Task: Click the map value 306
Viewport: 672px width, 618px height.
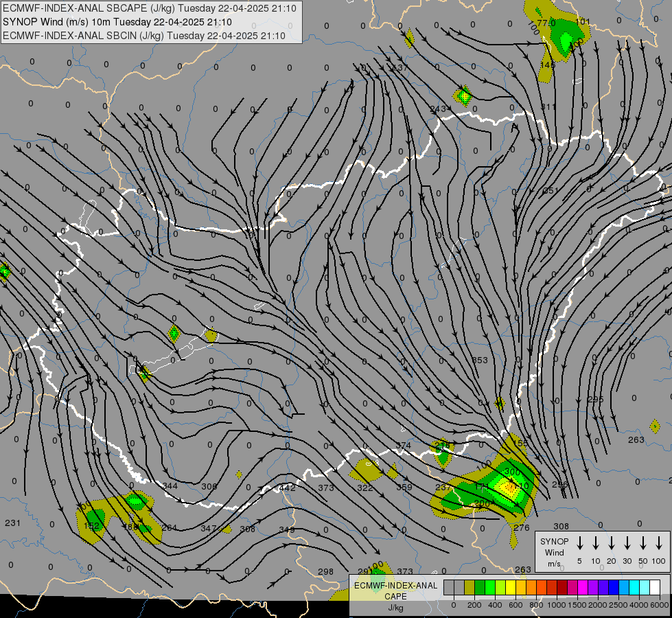Action: click(209, 486)
